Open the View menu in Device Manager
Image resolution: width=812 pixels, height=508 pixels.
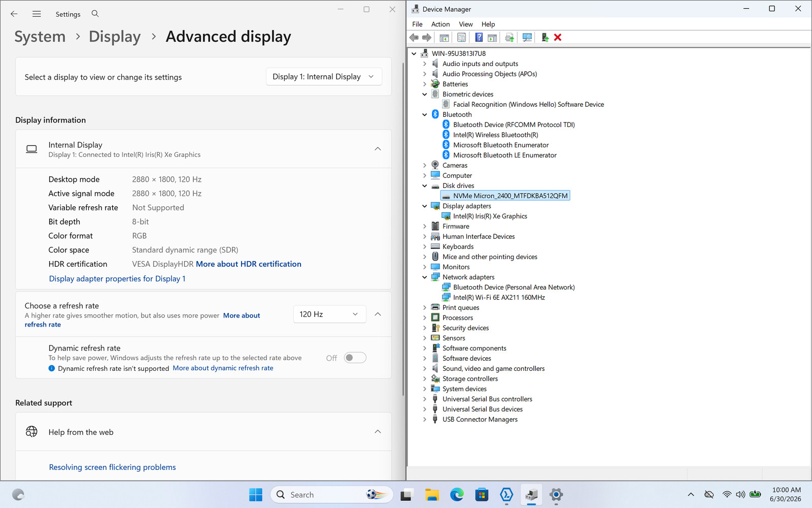(466, 24)
